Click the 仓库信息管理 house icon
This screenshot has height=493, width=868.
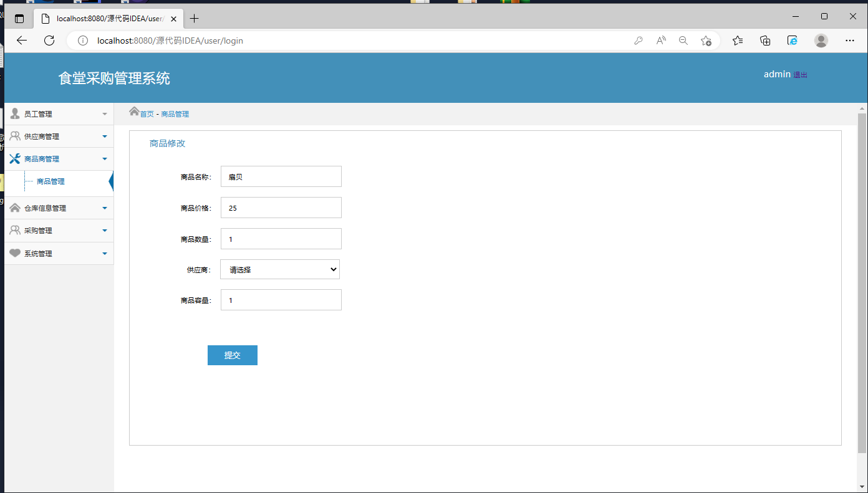[15, 208]
